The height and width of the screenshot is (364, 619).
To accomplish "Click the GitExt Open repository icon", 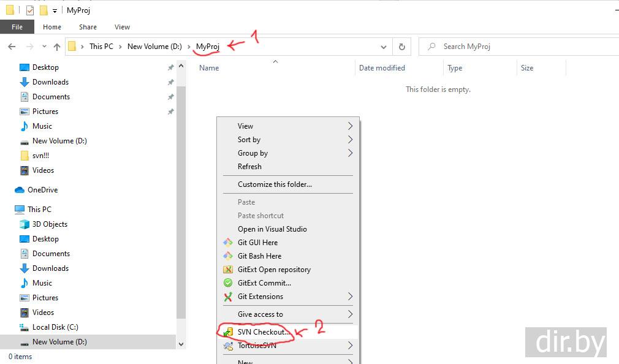I will click(228, 270).
